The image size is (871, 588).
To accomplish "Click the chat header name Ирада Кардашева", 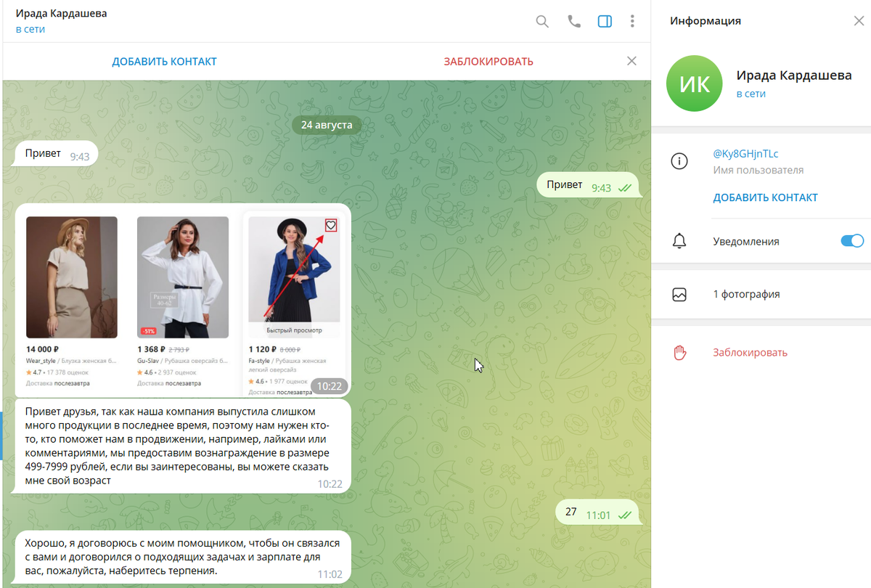I will pyautogui.click(x=61, y=14).
